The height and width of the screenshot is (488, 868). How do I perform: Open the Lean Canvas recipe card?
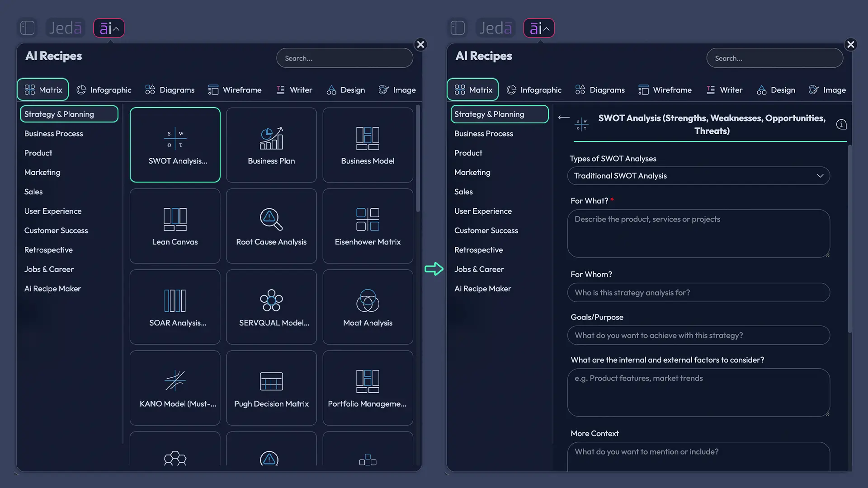click(x=175, y=226)
